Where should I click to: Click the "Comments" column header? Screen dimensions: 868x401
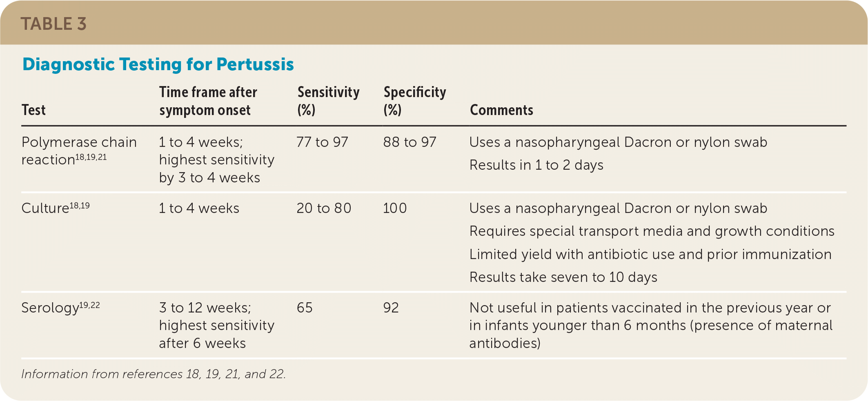[501, 110]
